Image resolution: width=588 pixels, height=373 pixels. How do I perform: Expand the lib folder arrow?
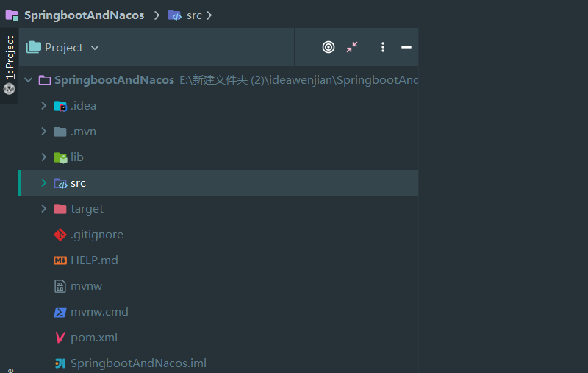[44, 157]
